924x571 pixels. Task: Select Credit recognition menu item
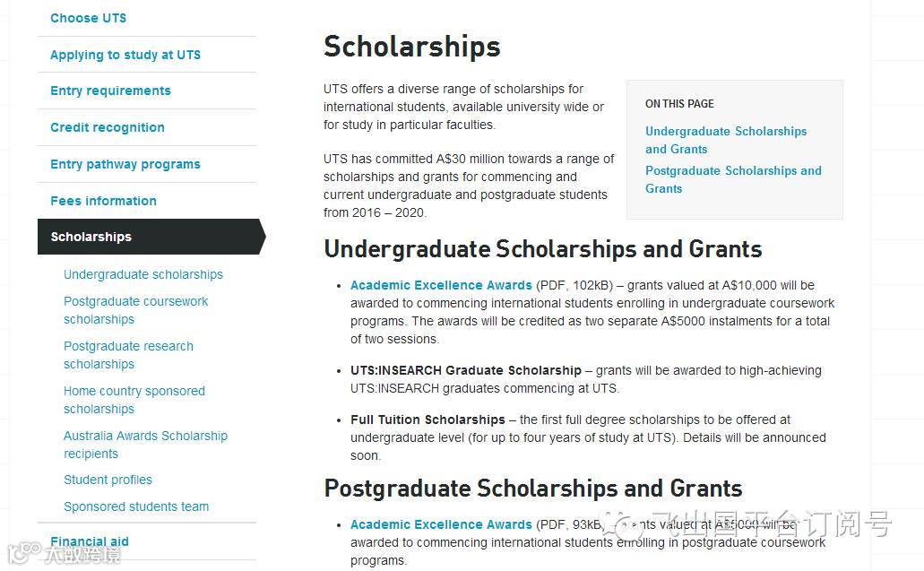coord(108,127)
